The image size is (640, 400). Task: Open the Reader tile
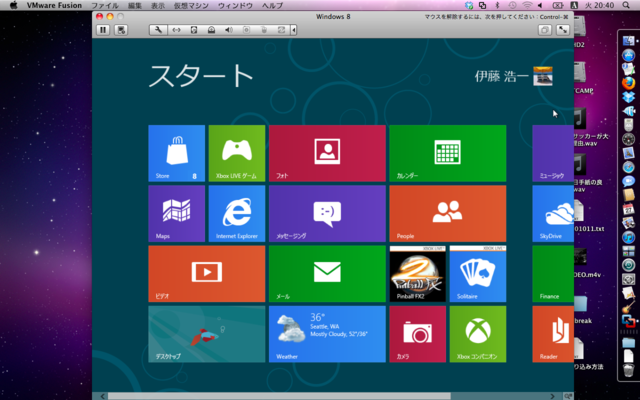[x=553, y=334]
